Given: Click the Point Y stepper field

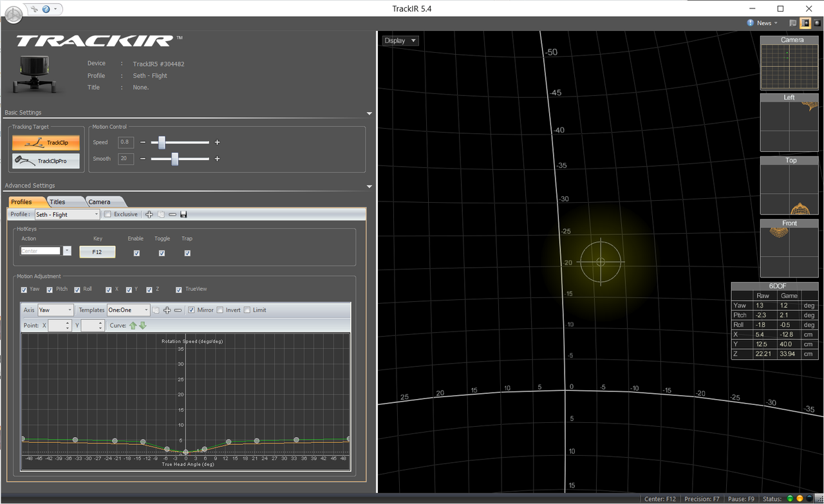Looking at the screenshot, I should pos(93,326).
